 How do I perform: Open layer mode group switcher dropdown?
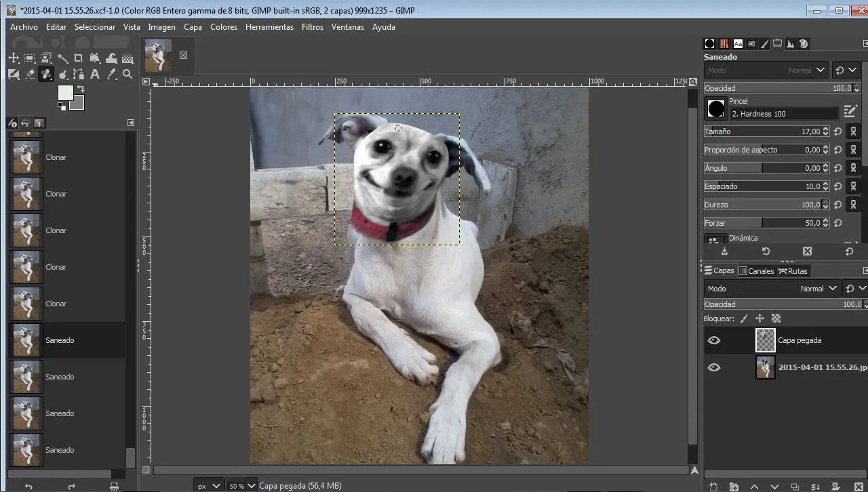855,288
